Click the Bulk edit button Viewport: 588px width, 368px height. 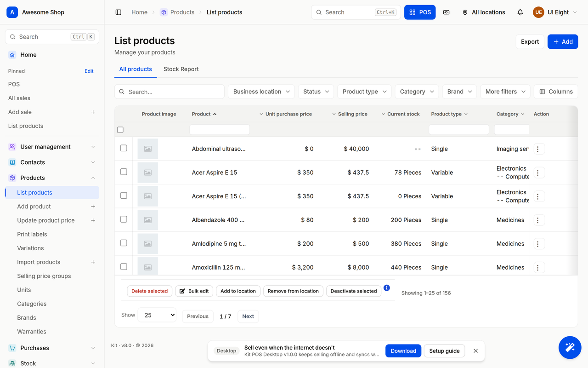194,291
